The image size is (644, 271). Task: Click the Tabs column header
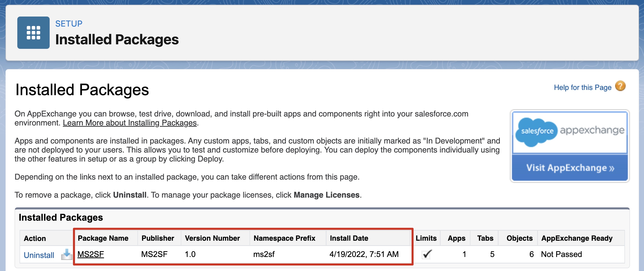coord(485,238)
